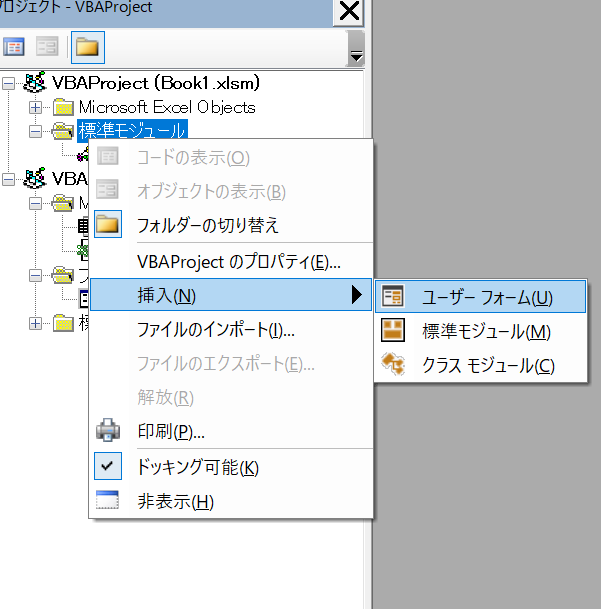This screenshot has height=609, width=601.
Task: Click the View Code toolbar icon
Action: [14, 47]
